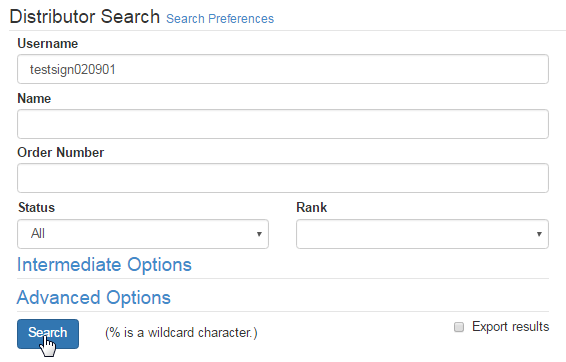
Task: Expand the Intermediate Options section
Action: point(104,265)
